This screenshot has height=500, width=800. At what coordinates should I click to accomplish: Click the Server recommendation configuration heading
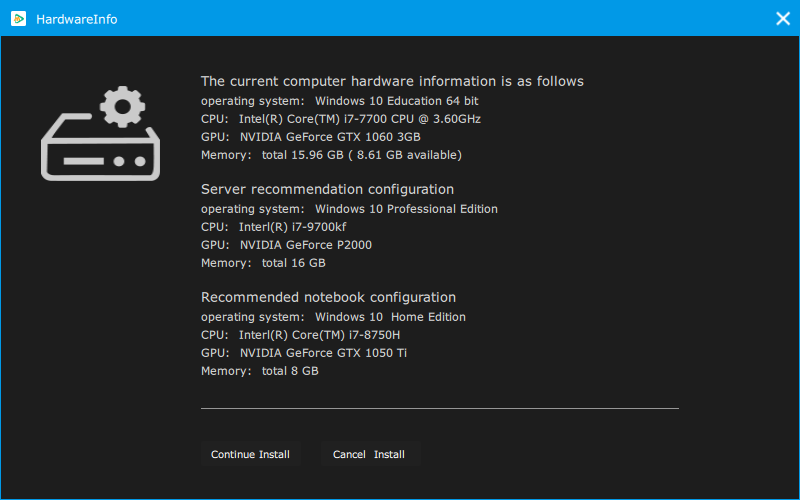327,189
